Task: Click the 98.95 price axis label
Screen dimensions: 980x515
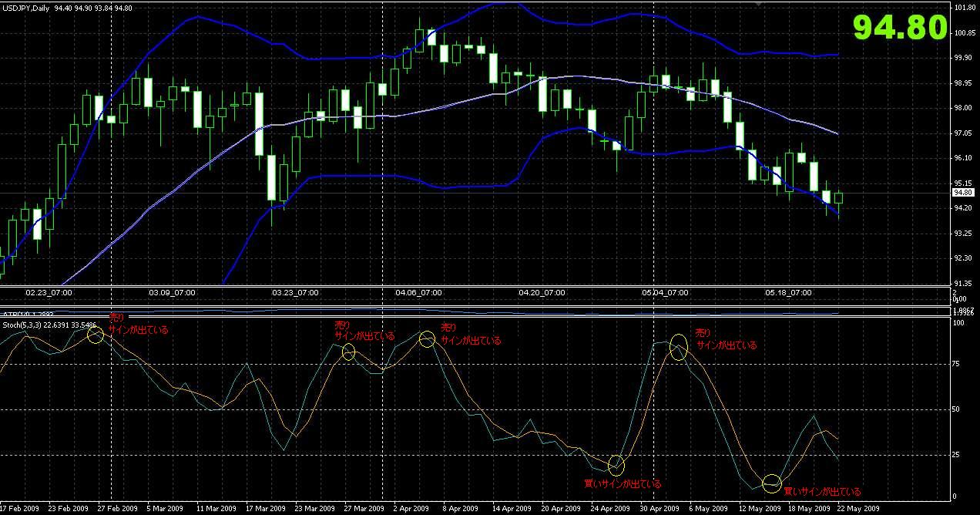Action: point(962,83)
